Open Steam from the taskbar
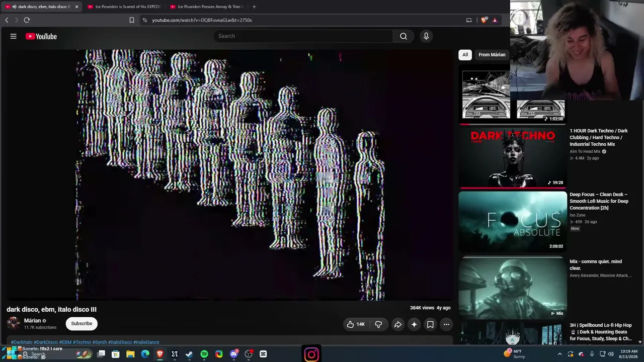Image resolution: width=644 pixels, height=362 pixels. (189, 354)
